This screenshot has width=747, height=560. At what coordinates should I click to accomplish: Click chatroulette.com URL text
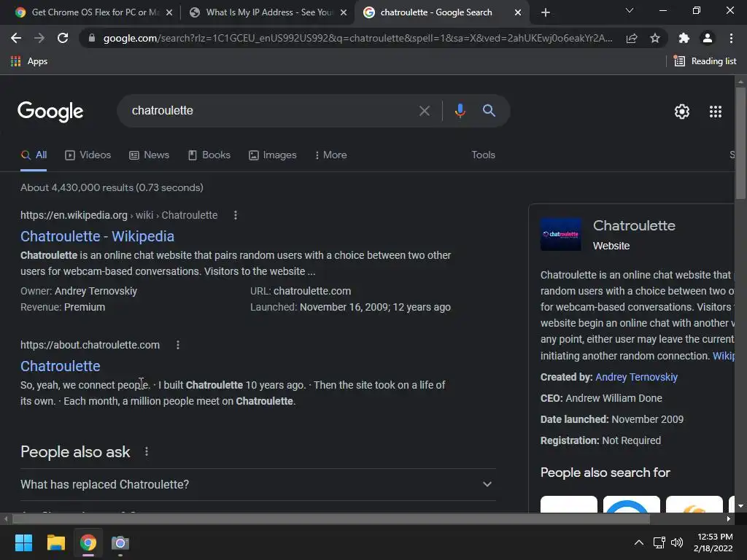pyautogui.click(x=312, y=291)
